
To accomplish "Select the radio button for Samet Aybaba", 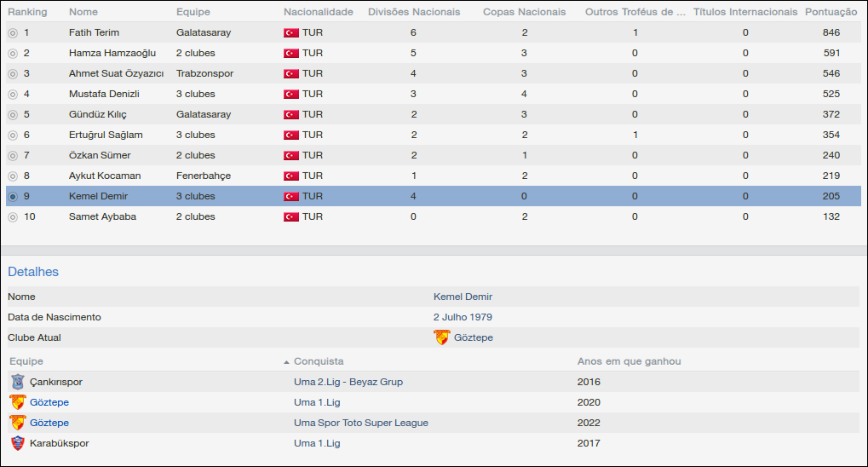I will [x=13, y=216].
